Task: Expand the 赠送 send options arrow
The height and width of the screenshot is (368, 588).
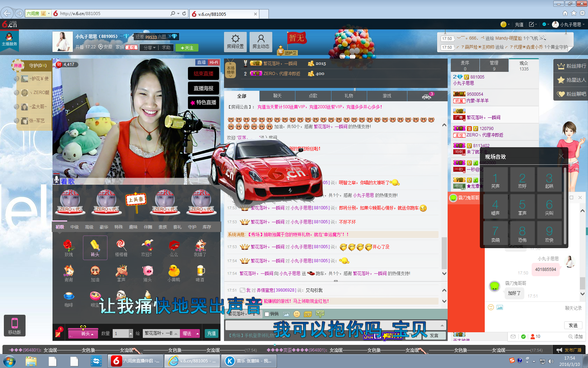Action: [x=197, y=333]
